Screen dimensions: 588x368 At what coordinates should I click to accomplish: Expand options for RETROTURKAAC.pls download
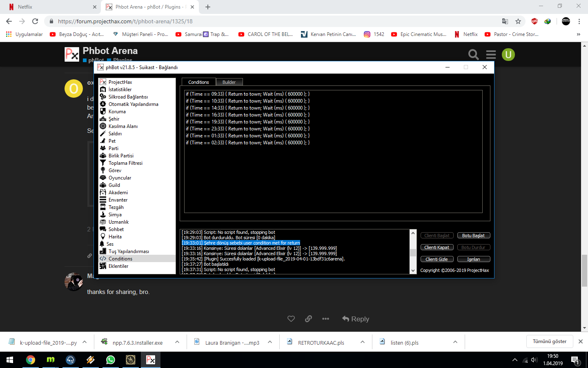click(363, 342)
